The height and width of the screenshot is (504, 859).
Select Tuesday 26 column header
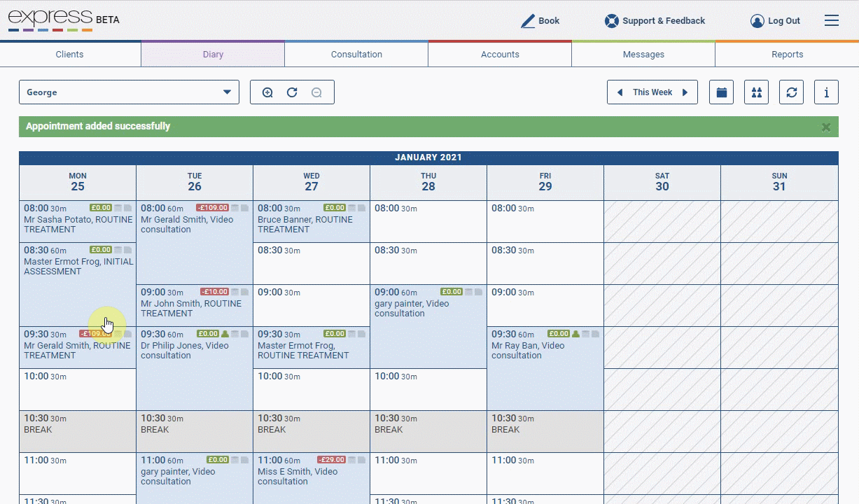tap(195, 183)
